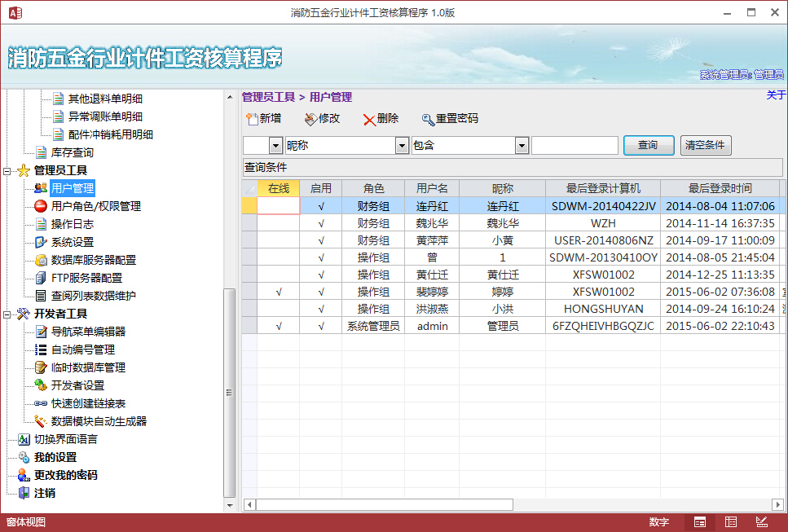The width and height of the screenshot is (788, 532).
Task: Click the 最后登录计算机 column header
Action: (603, 188)
